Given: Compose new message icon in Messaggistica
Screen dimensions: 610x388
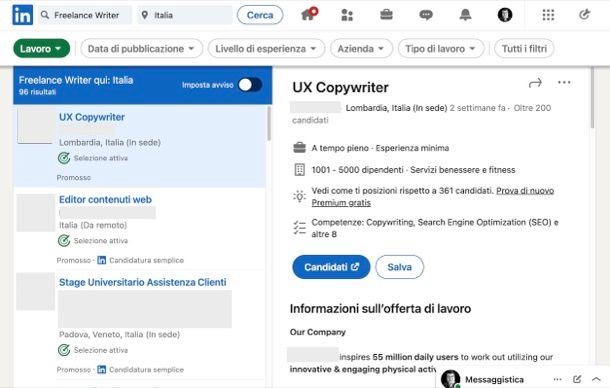Looking at the screenshot, I should [577, 379].
